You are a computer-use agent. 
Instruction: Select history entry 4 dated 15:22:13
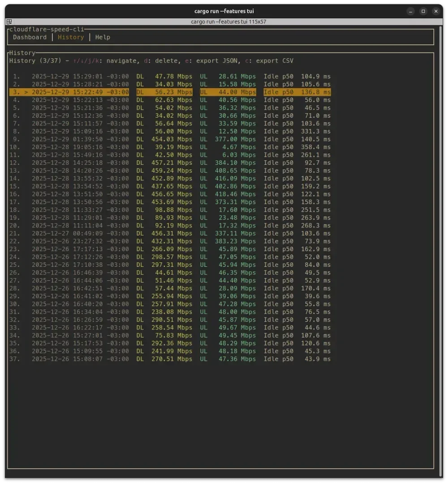pos(170,100)
